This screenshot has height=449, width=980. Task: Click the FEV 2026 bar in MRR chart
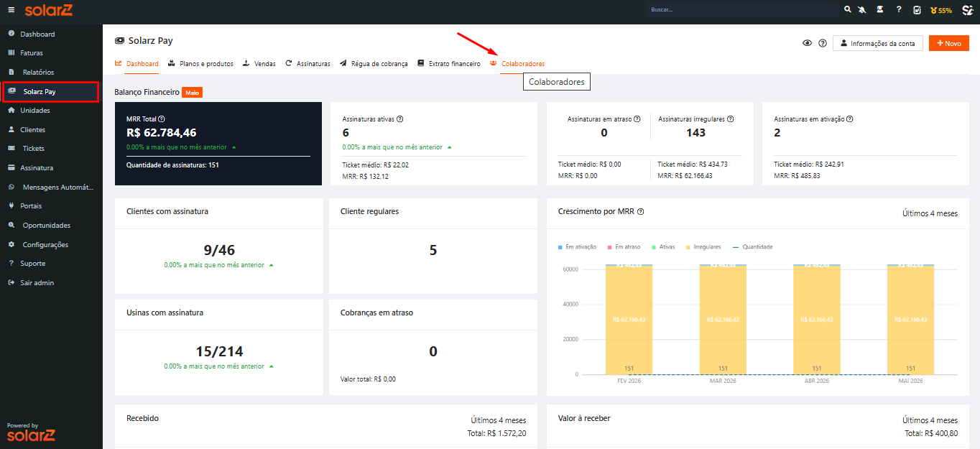coord(629,320)
